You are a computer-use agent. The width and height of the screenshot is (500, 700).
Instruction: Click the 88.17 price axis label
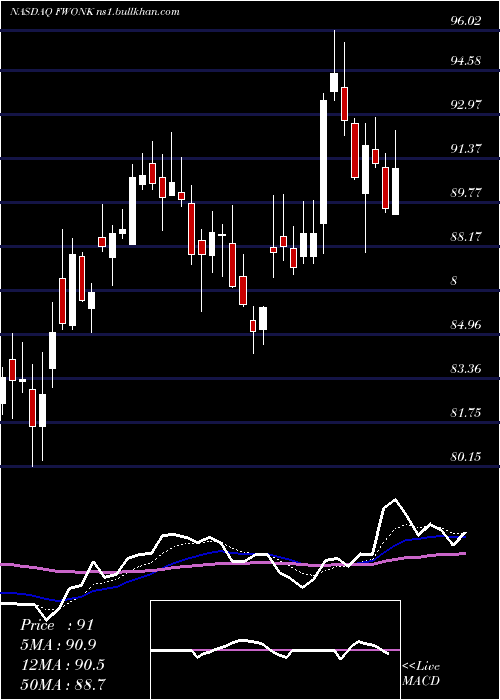tap(466, 237)
